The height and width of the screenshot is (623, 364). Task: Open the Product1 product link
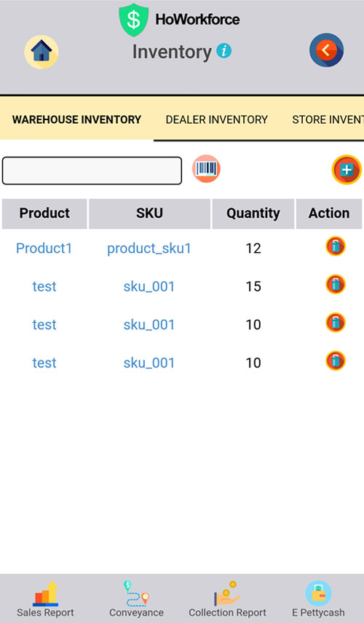[x=44, y=248]
